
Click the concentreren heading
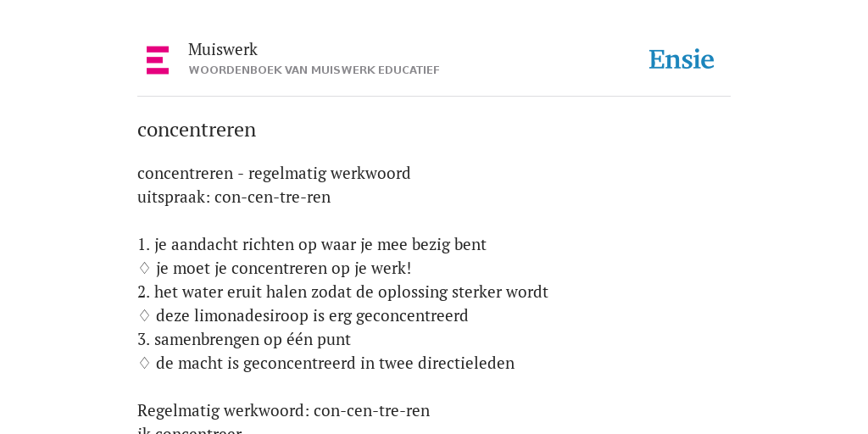pos(197,130)
